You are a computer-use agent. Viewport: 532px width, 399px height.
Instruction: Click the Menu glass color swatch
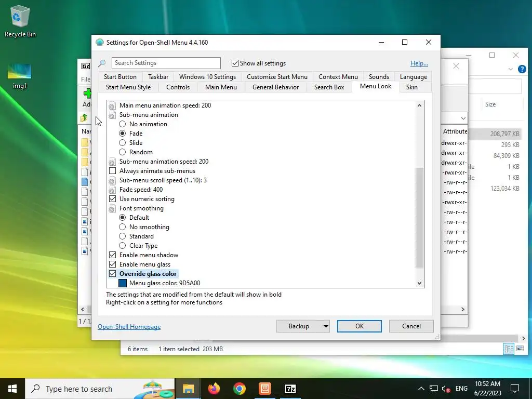[x=123, y=283]
